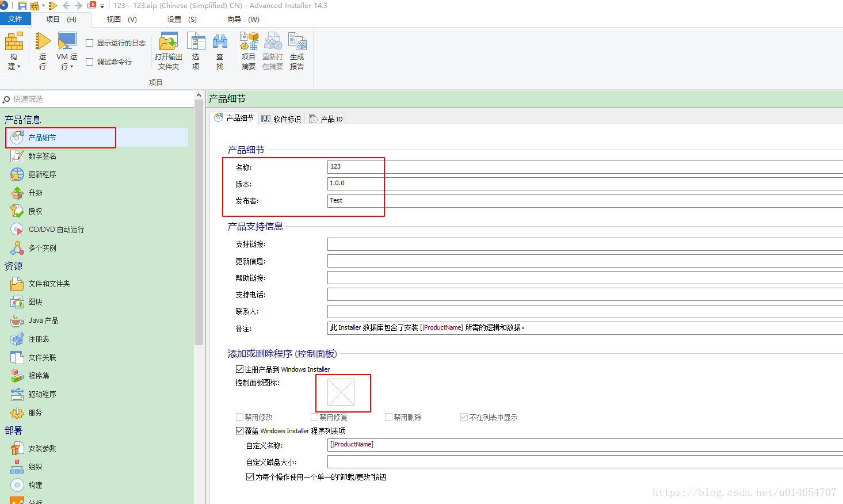Expand the 构建 button dropdown arrow
The image size is (843, 504).
click(x=18, y=67)
